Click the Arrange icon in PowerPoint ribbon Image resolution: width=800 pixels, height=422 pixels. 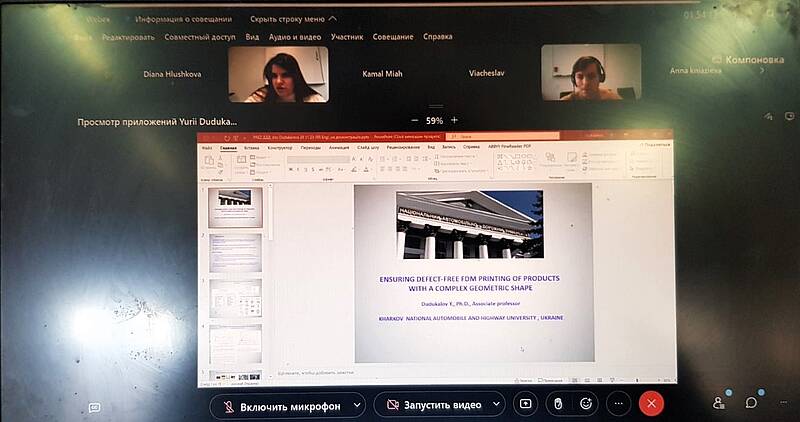(550, 159)
